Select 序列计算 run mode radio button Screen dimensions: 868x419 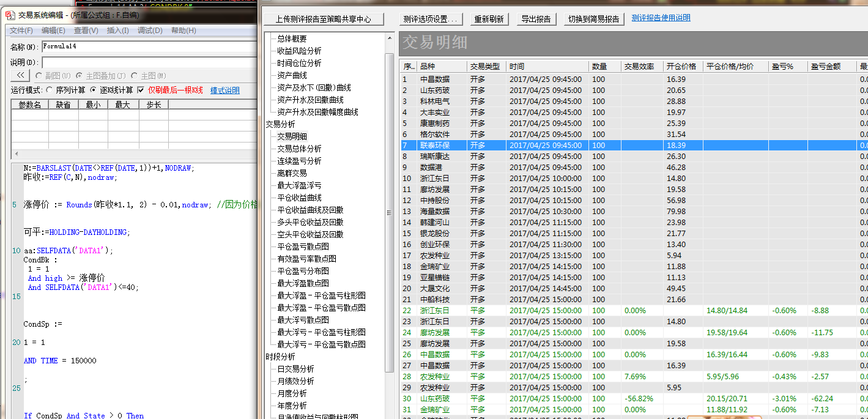click(x=50, y=90)
